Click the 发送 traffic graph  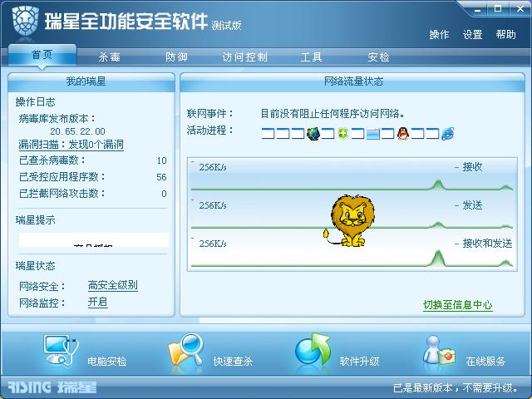tap(352, 213)
